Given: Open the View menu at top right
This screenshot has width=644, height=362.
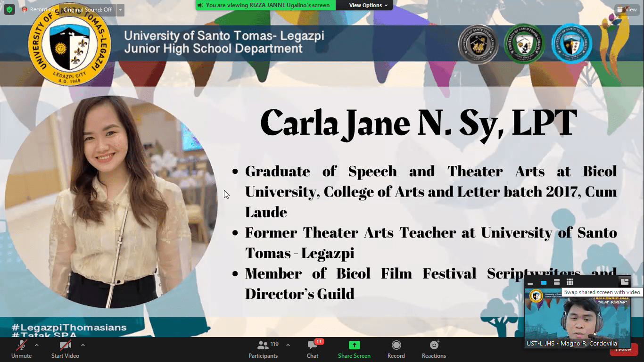Looking at the screenshot, I should [627, 9].
